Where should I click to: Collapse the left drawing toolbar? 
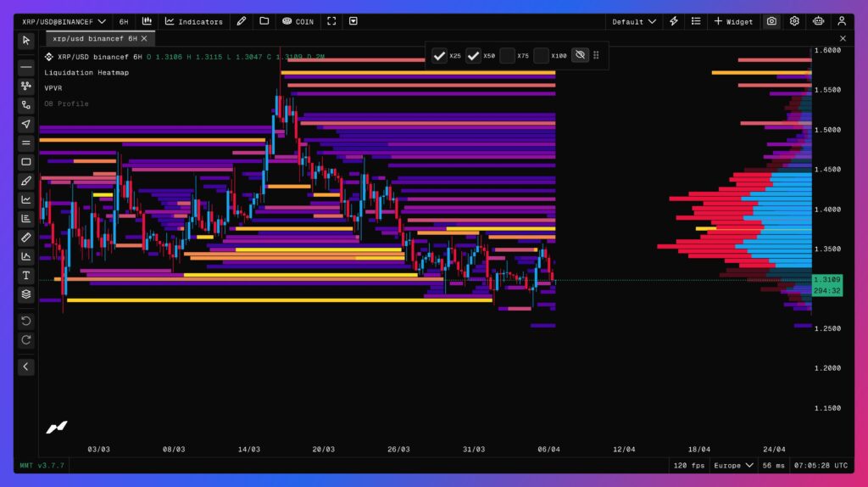click(26, 367)
